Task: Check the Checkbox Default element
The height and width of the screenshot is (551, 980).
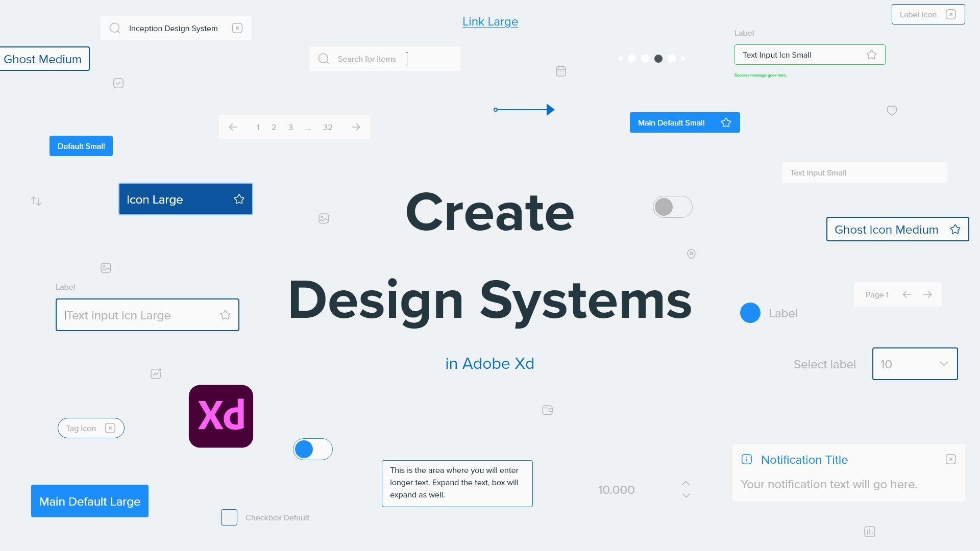Action: click(x=229, y=517)
